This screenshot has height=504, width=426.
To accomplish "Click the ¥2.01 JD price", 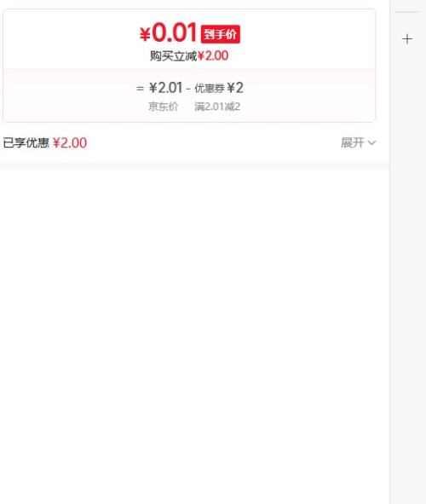I will pyautogui.click(x=165, y=88).
